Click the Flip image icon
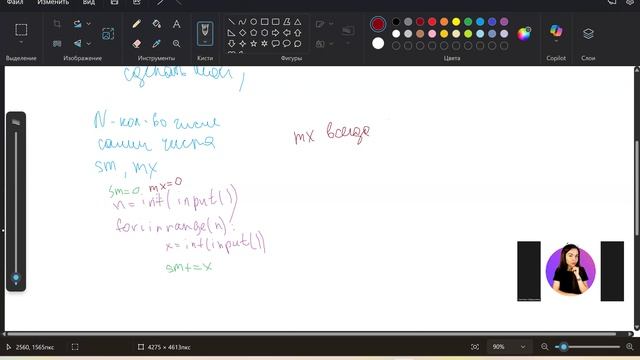The width and height of the screenshot is (640, 360). point(77,43)
